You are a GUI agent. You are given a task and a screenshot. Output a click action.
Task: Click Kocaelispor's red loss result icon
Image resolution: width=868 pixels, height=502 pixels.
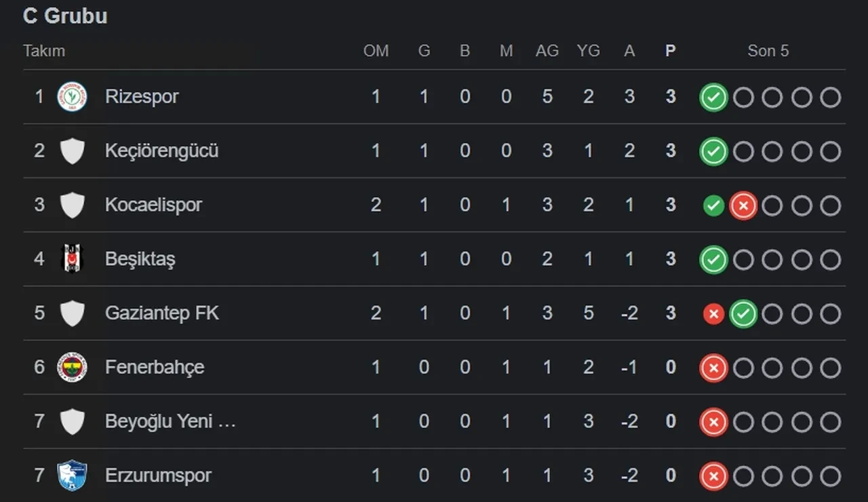(x=743, y=206)
